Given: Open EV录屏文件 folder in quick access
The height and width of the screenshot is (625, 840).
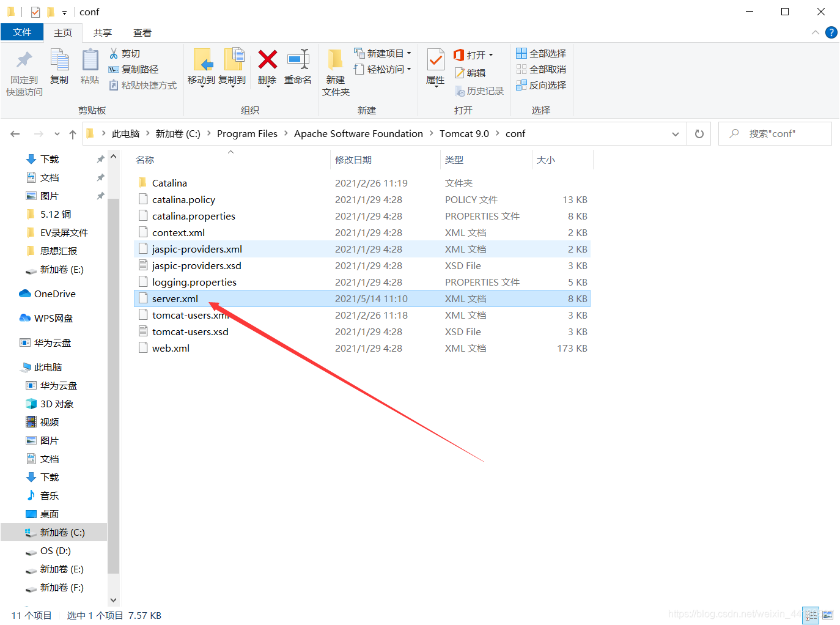Looking at the screenshot, I should pos(57,233).
